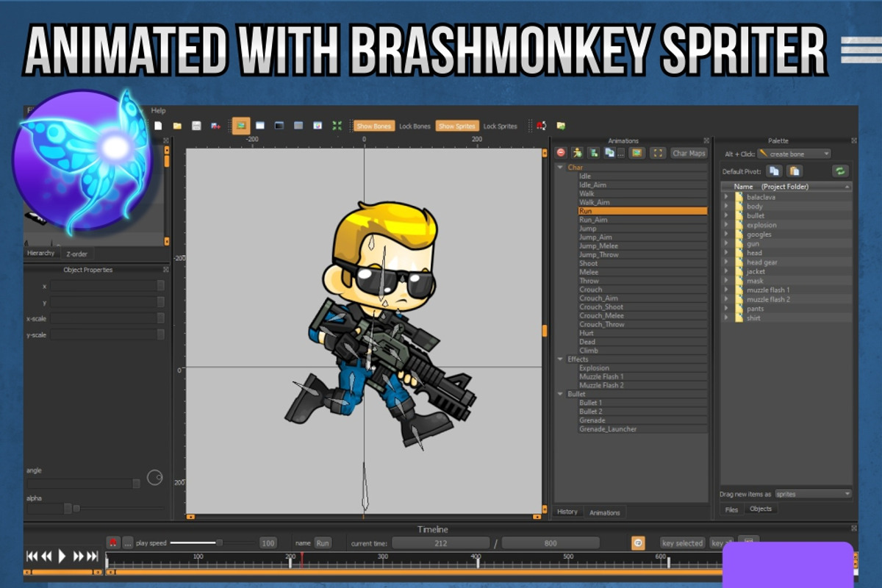Toggle Lock Bones option

pyautogui.click(x=415, y=126)
